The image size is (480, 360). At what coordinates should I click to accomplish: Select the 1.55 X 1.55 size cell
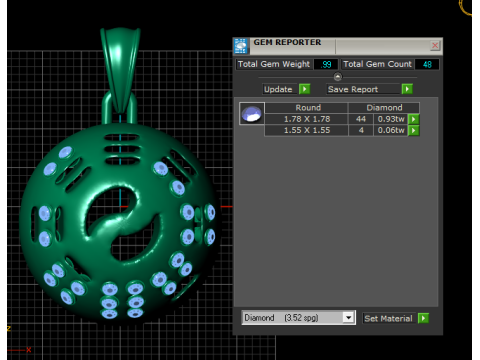pos(307,130)
